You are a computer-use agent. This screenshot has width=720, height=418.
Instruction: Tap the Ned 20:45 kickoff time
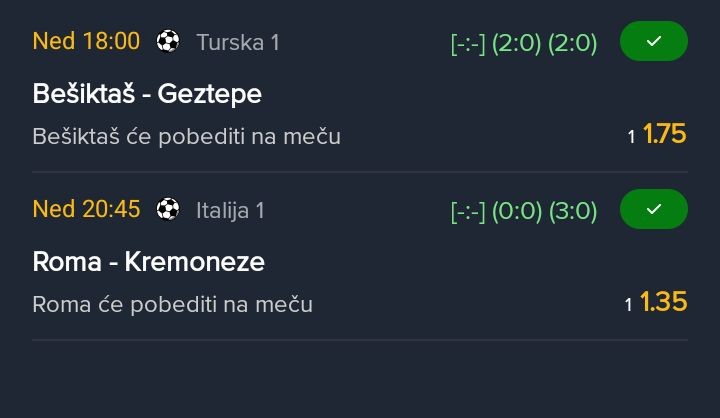86,209
